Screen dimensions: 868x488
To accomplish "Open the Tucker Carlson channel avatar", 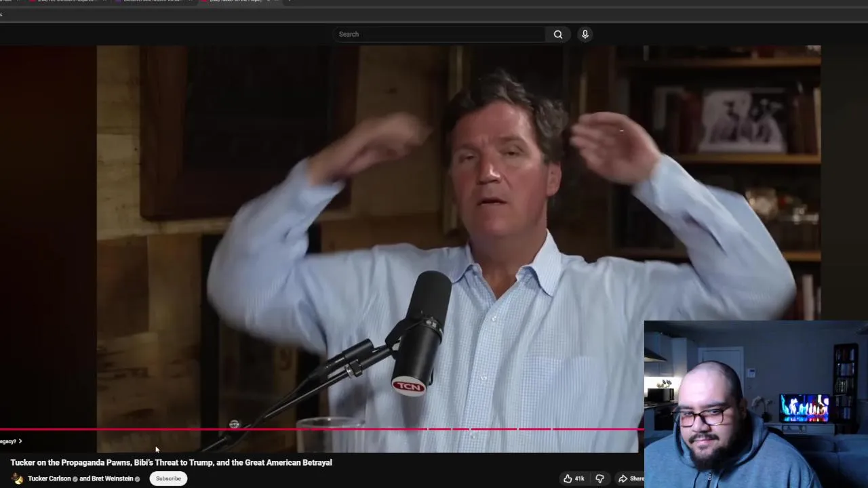I will click(17, 479).
